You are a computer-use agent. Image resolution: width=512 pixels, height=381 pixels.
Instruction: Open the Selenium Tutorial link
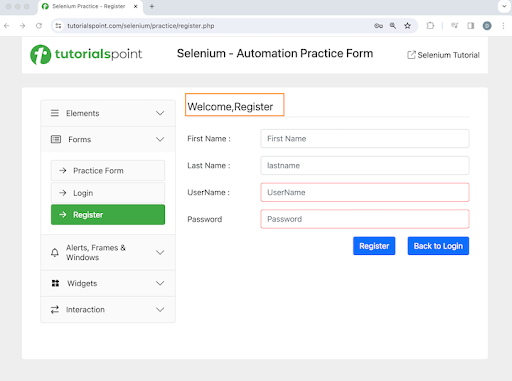(448, 55)
